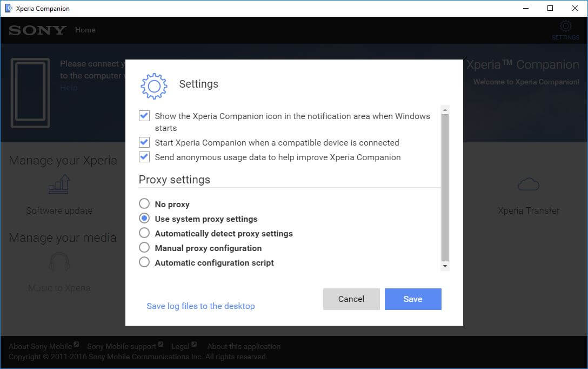Click Save log files to the desktop link
The width and height of the screenshot is (588, 369).
(x=201, y=306)
